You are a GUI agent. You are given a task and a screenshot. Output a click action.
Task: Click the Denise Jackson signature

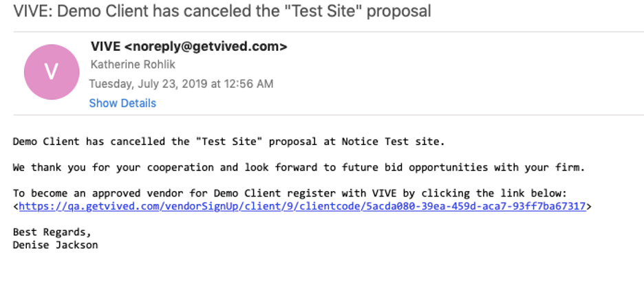point(56,245)
